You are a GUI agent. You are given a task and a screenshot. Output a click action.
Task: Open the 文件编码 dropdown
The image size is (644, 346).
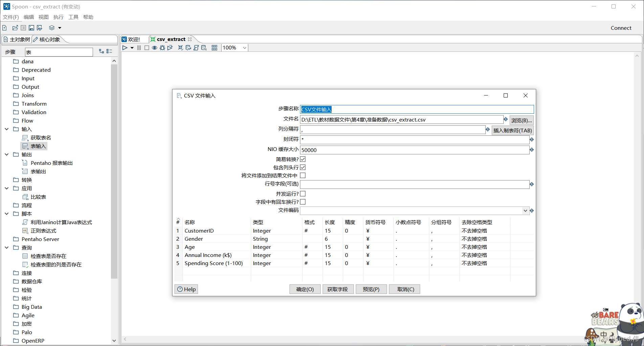[526, 210]
